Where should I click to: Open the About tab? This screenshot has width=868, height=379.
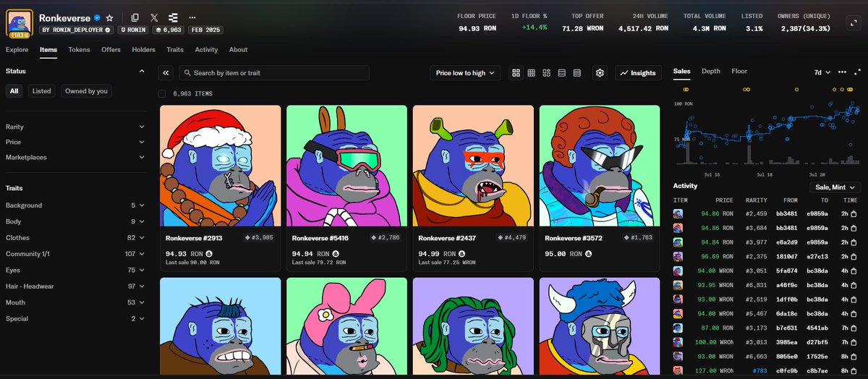[238, 50]
